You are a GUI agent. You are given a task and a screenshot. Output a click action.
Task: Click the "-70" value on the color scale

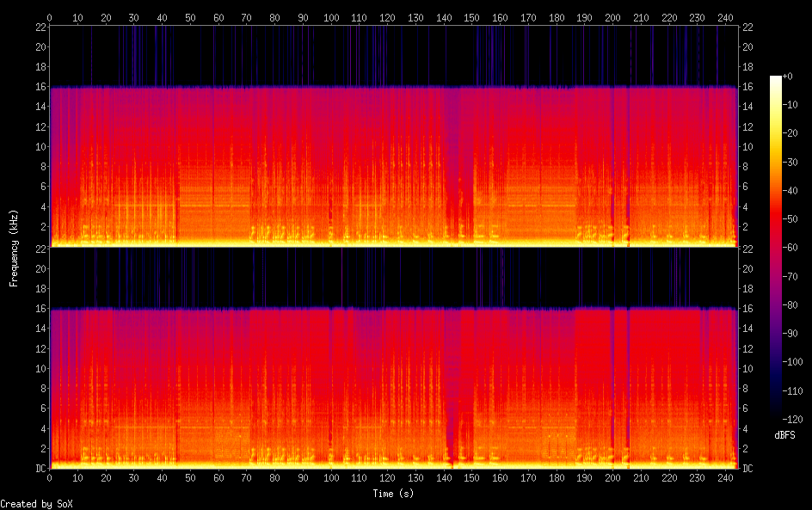790,276
